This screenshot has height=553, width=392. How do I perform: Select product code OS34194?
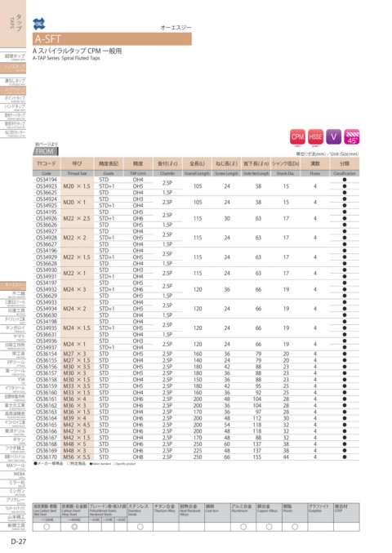[x=47, y=180]
